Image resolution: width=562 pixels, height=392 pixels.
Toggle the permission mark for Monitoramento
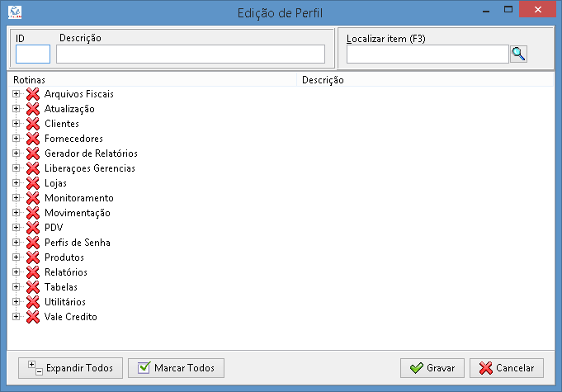coord(33,198)
